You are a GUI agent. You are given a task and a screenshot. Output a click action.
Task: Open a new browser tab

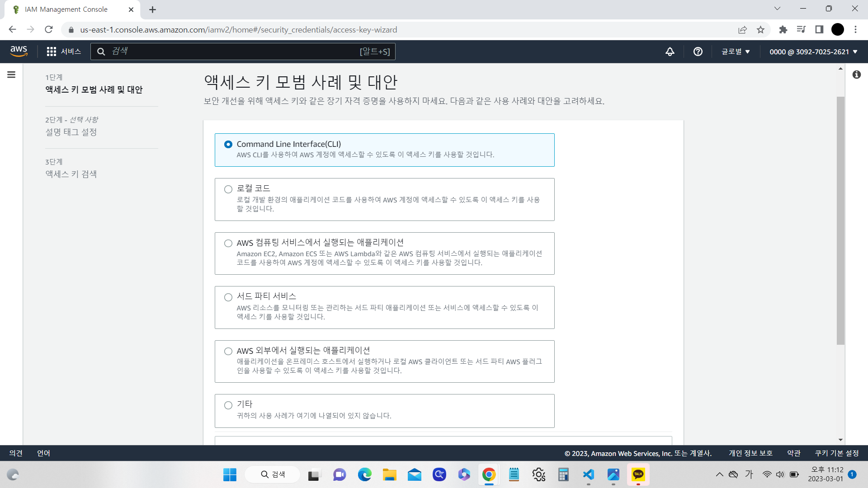click(153, 9)
